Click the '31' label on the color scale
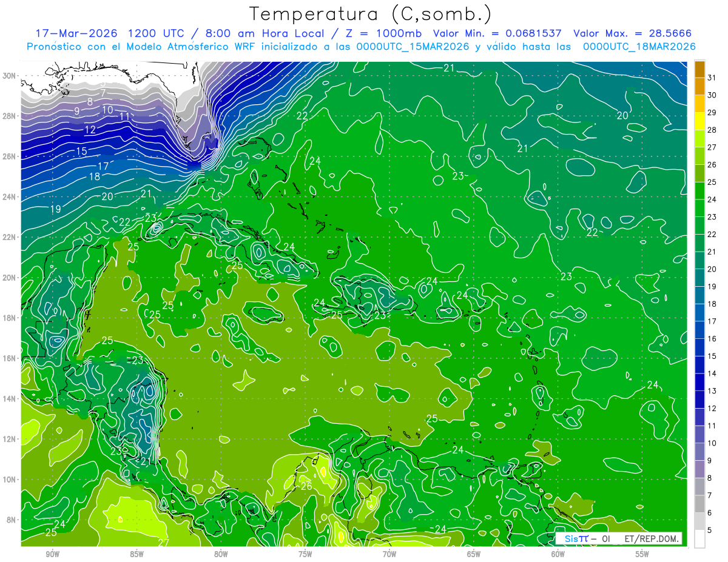This screenshot has height=562, width=728. pos(712,78)
